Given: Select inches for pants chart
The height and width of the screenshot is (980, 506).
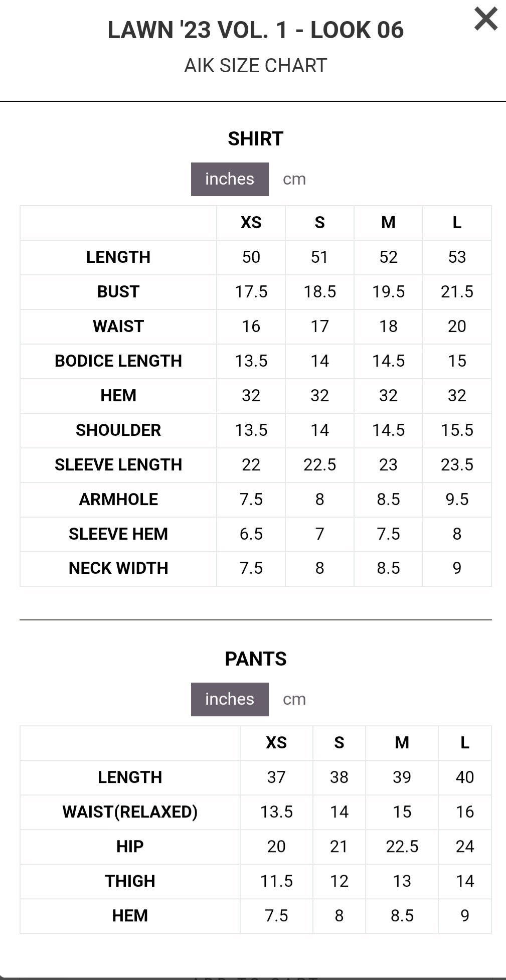Looking at the screenshot, I should 230,699.
